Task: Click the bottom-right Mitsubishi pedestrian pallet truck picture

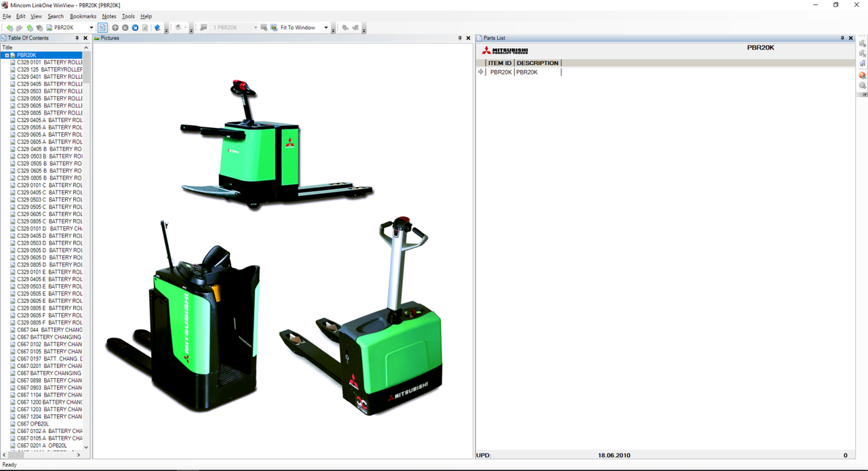Action: (361, 316)
